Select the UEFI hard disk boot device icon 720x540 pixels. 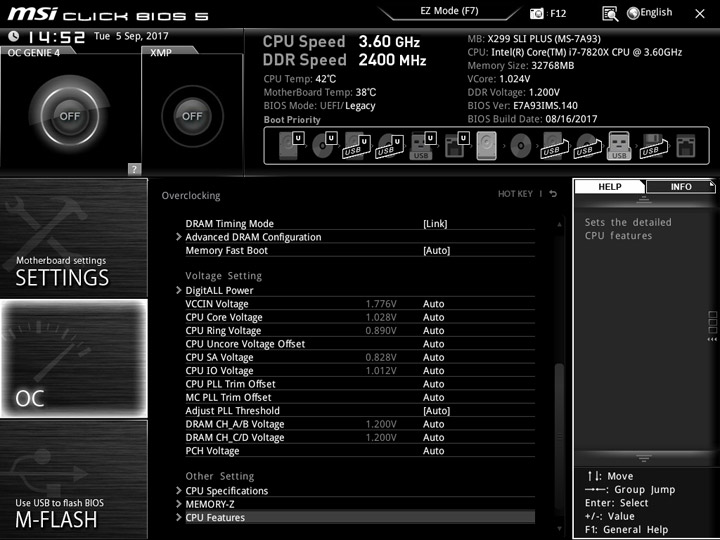pyautogui.click(x=292, y=145)
